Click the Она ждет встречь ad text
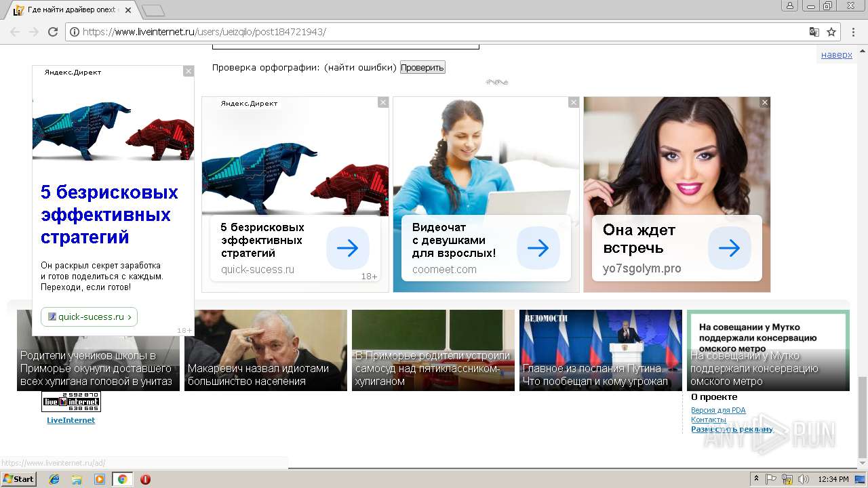This screenshot has height=488, width=868. tap(639, 239)
